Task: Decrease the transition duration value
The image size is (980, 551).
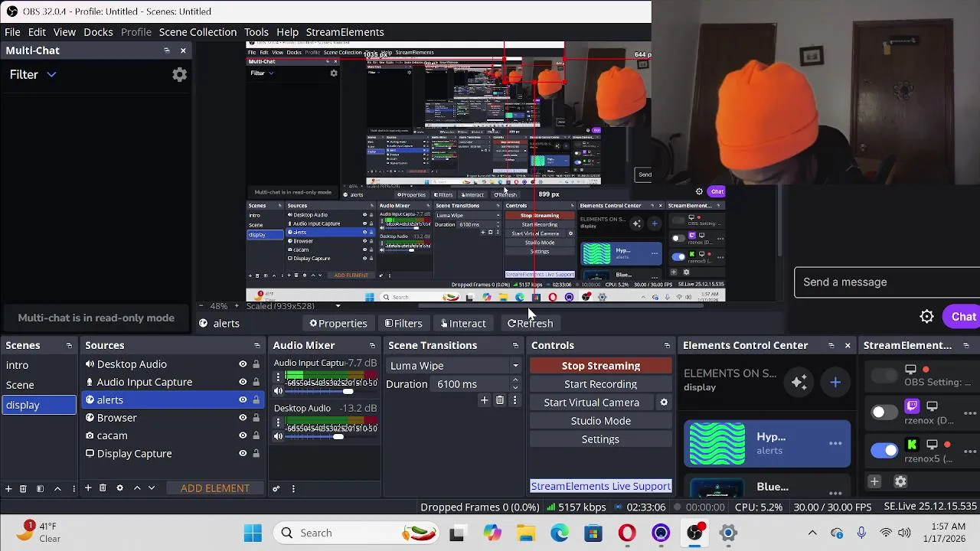Action: click(x=515, y=388)
